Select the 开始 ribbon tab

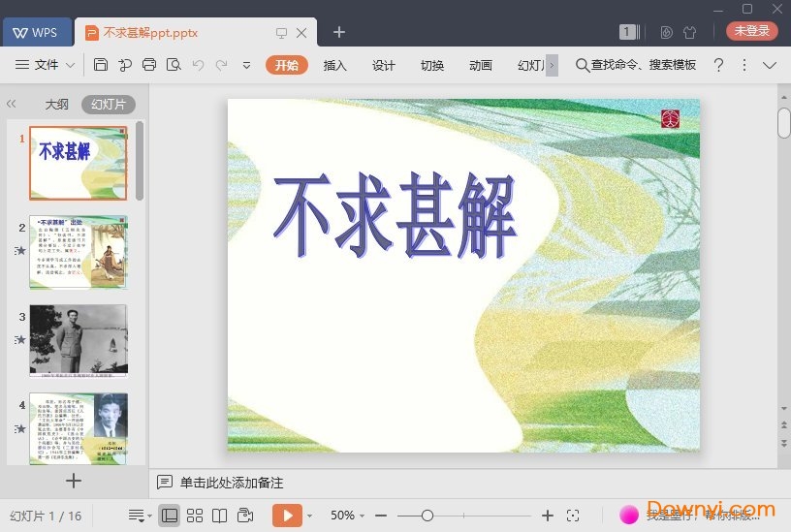pyautogui.click(x=287, y=65)
